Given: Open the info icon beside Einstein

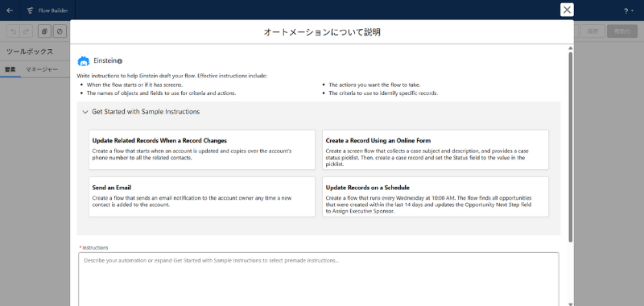Looking at the screenshot, I should tap(119, 61).
